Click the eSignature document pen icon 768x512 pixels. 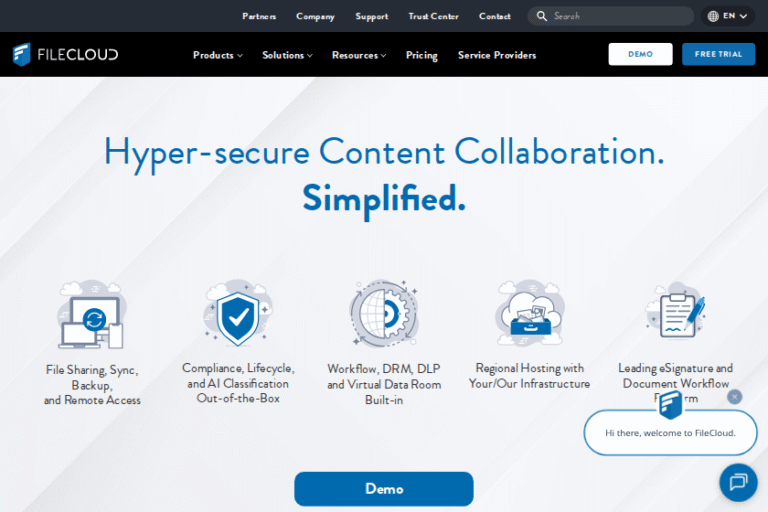676,316
